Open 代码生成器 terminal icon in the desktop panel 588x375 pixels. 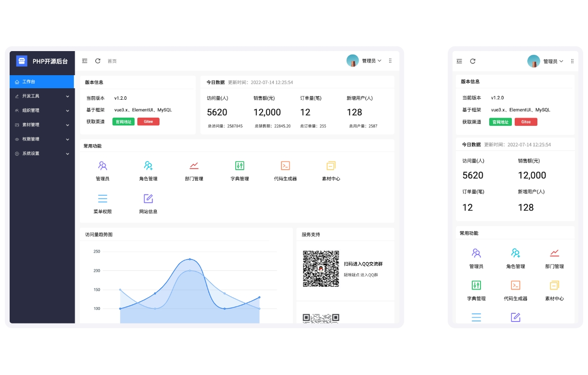(x=285, y=166)
